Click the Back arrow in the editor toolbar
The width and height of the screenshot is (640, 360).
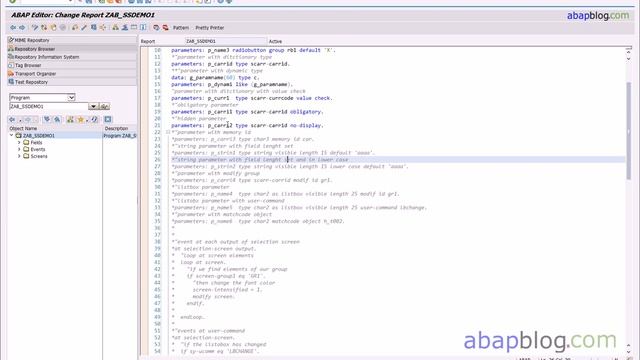(x=13, y=27)
